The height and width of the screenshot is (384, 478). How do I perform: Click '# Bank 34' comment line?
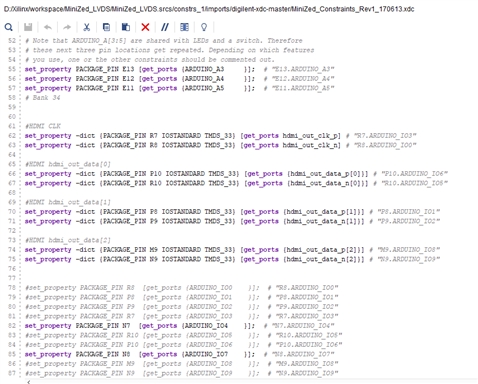point(43,98)
